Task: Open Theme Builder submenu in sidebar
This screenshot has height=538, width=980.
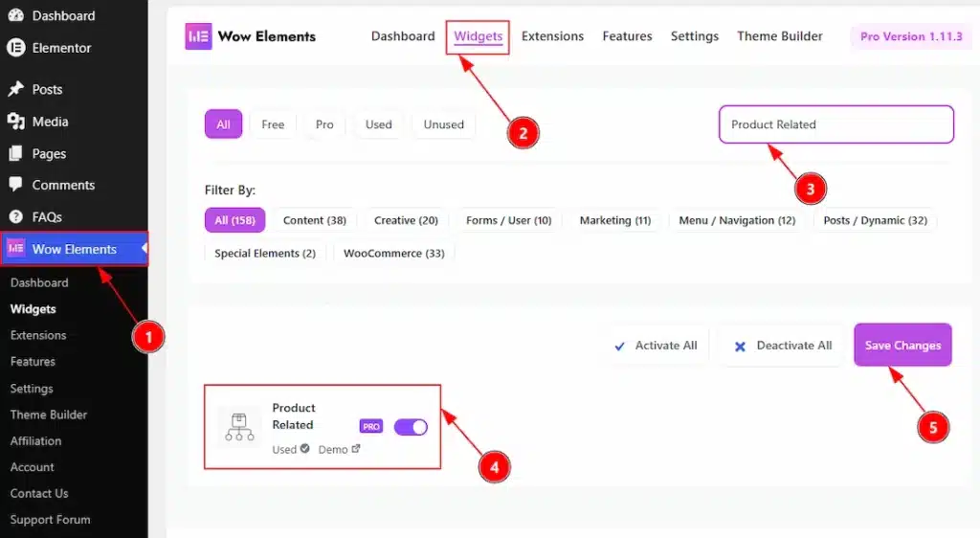Action: [49, 415]
